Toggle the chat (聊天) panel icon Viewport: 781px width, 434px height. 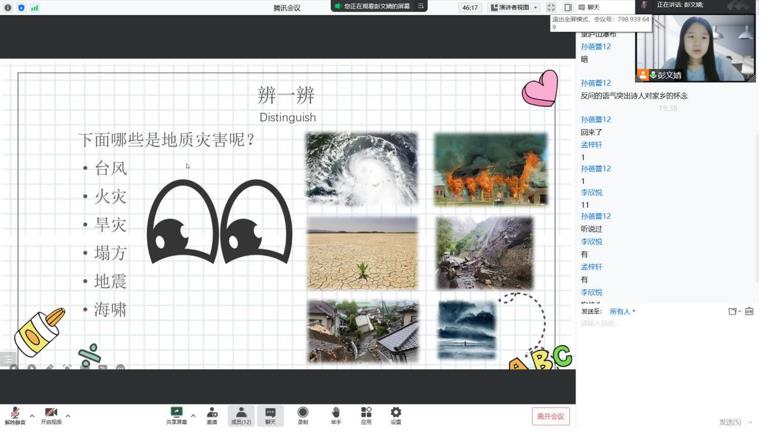coord(270,414)
